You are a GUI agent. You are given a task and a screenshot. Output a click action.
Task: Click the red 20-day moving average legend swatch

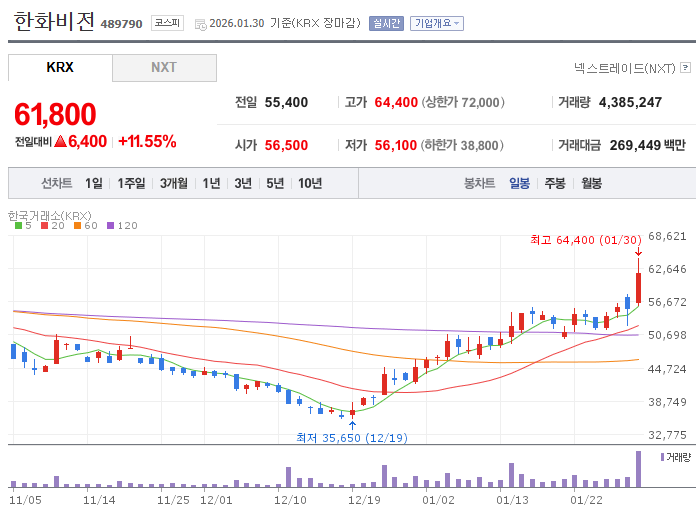[44, 225]
